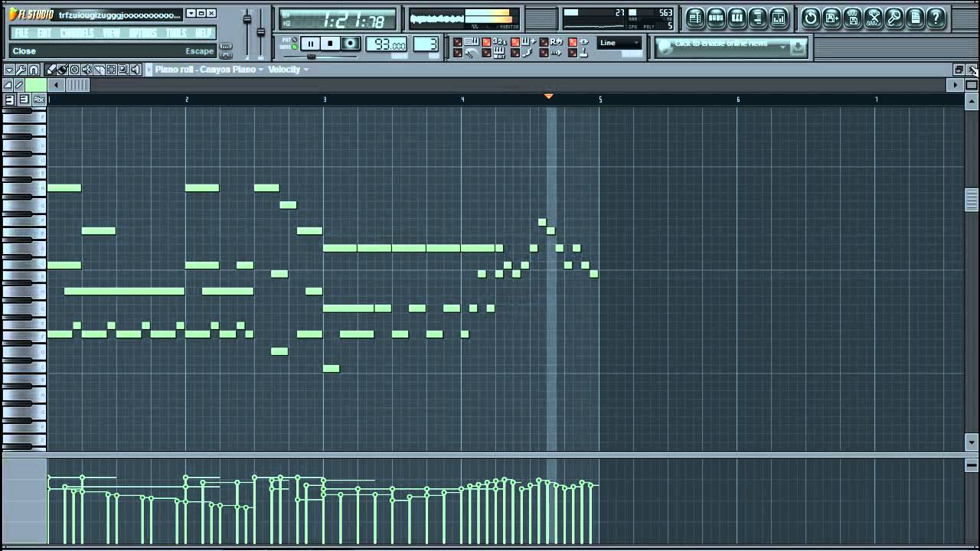Select the Delete tool
The image size is (980, 551).
[74, 70]
